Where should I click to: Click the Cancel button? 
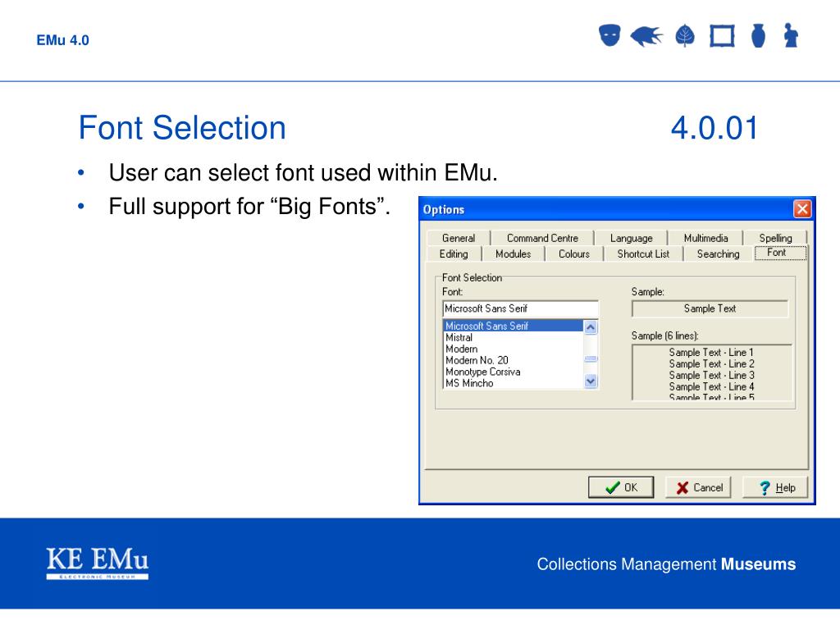pos(698,487)
